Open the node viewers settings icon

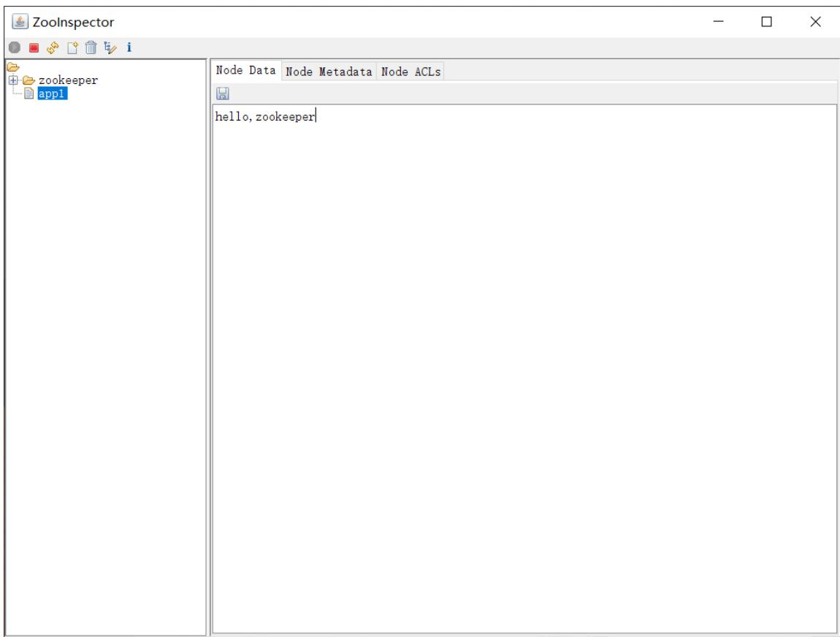click(x=110, y=47)
